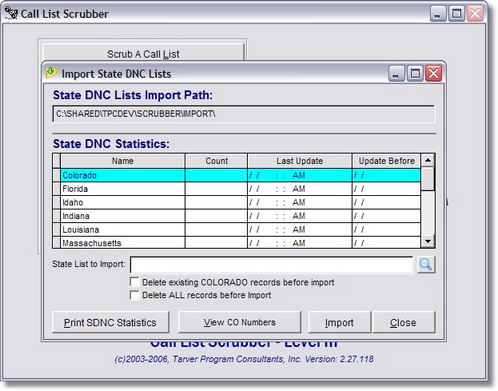The width and height of the screenshot is (498, 391).
Task: Click the Close button in dialog
Action: 403,322
